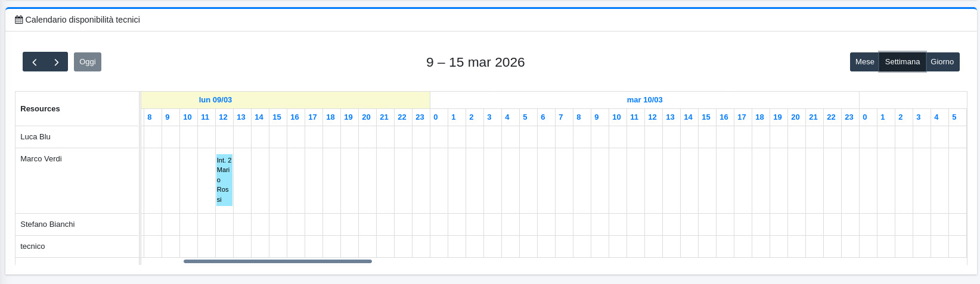Click the 9 – 15 mar 2026 title
This screenshot has width=980, height=284.
tap(475, 63)
